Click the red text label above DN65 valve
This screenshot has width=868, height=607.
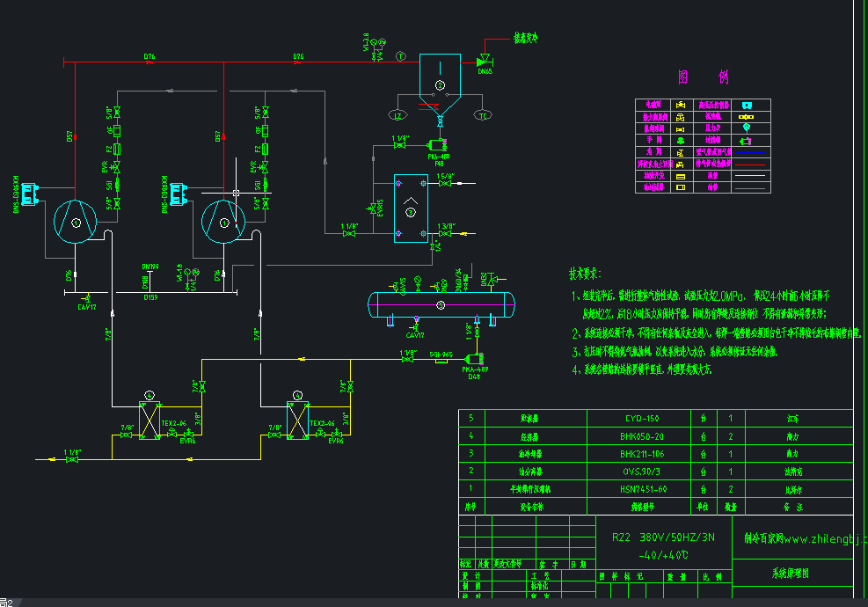[525, 38]
